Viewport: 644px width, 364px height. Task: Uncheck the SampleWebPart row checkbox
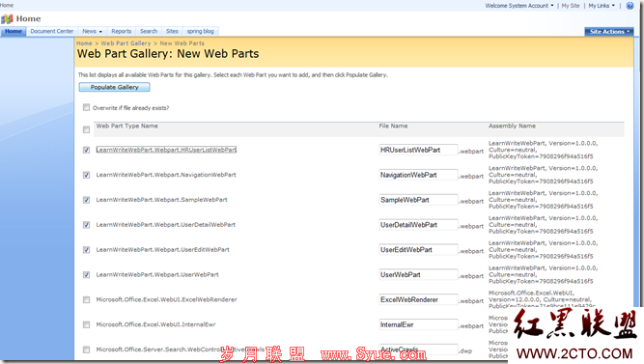click(86, 200)
